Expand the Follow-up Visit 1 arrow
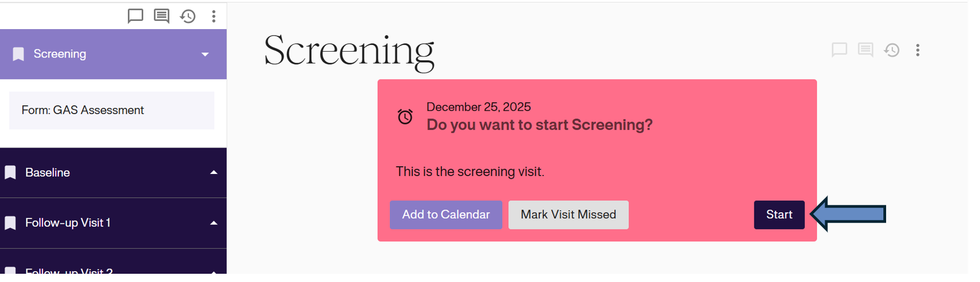This screenshot has width=980, height=282. click(214, 223)
